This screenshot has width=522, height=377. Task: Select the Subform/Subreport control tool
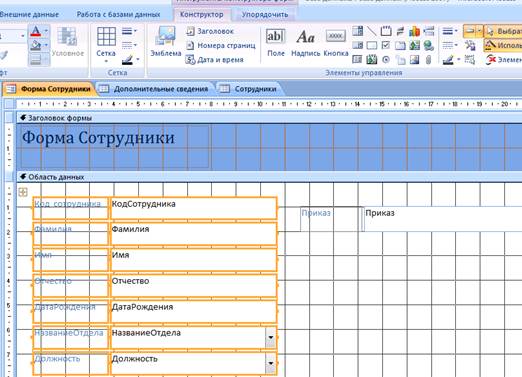coord(357,60)
